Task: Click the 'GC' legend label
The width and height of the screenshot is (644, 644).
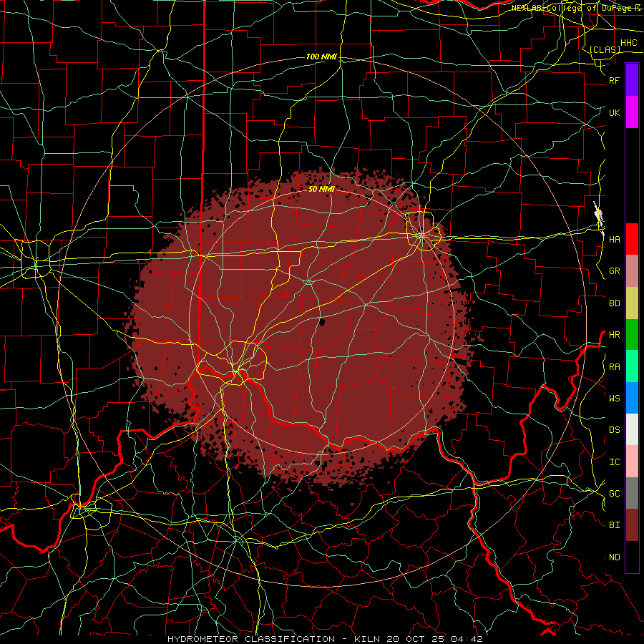Action: click(615, 494)
